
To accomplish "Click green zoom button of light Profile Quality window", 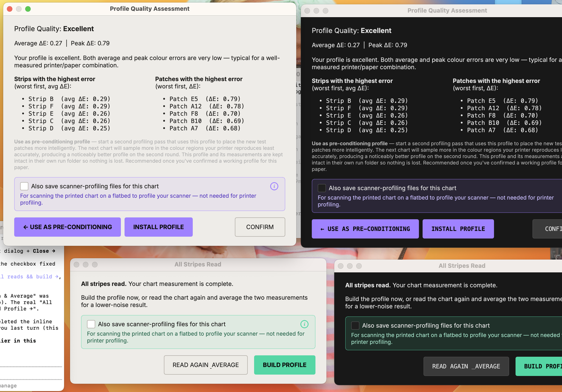I will click(x=28, y=9).
